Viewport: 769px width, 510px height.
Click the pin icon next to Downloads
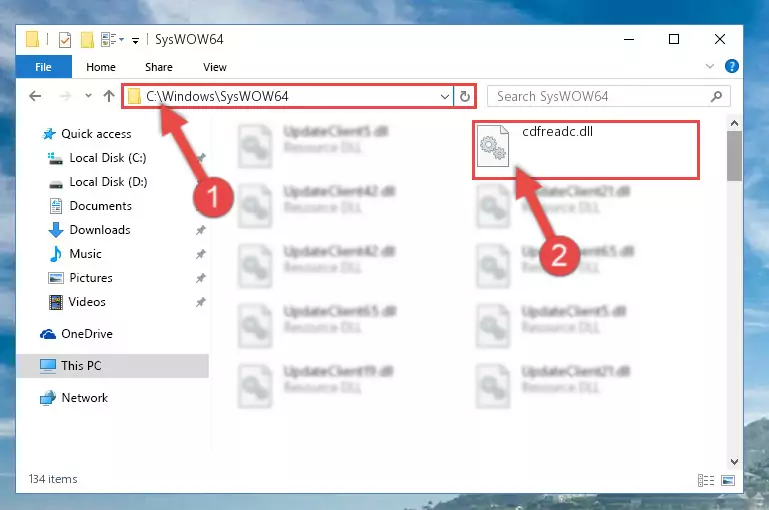[201, 230]
